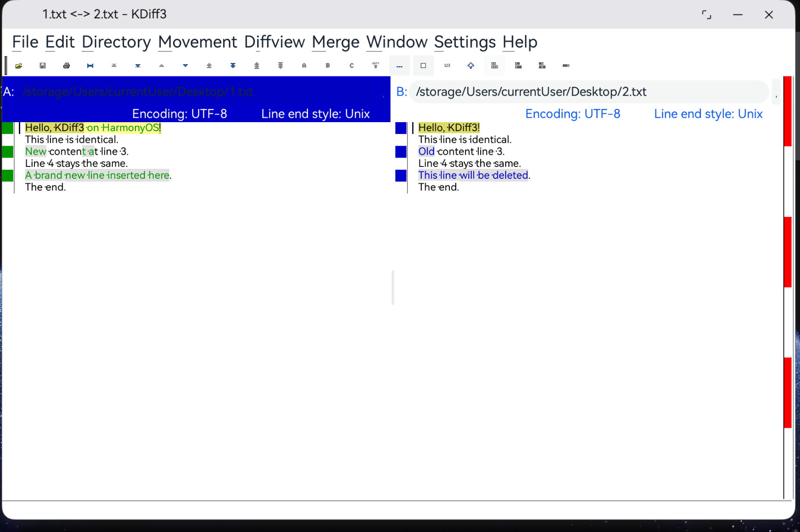800x532 pixels.
Task: Click the Save floppy disk icon
Action: 42,66
